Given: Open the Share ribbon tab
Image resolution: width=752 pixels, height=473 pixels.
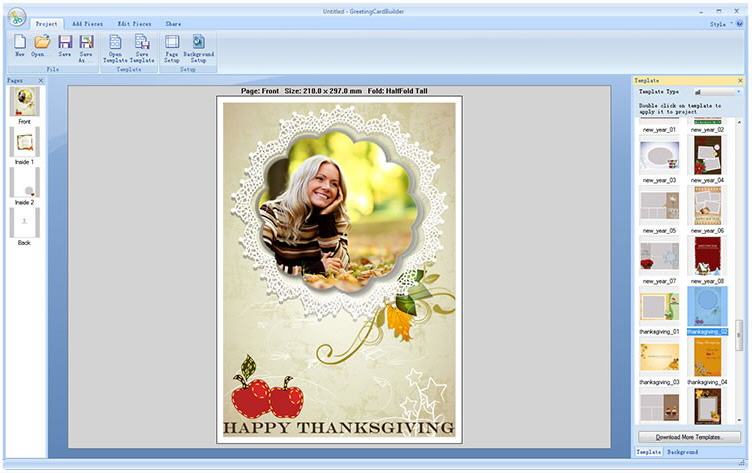Looking at the screenshot, I should click(173, 24).
